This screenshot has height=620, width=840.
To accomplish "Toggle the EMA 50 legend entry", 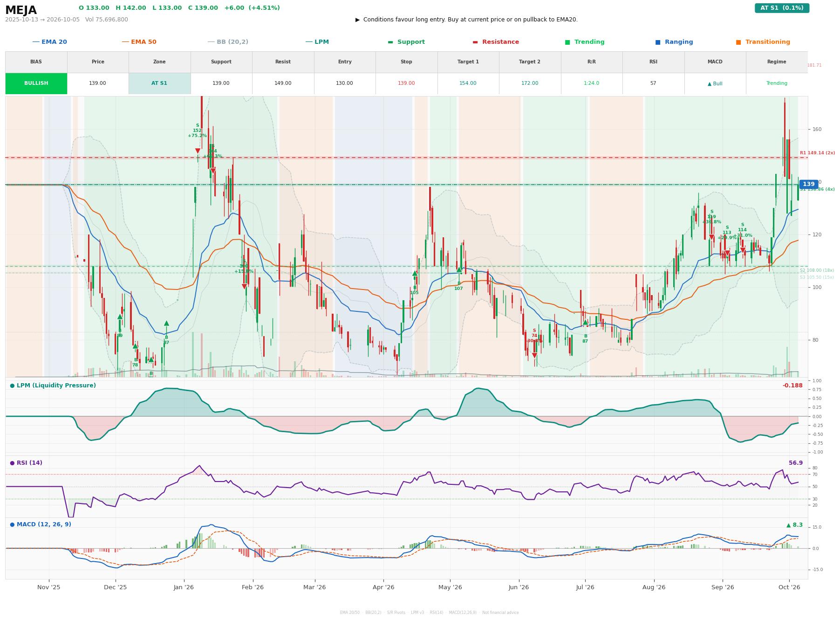I will coord(139,42).
